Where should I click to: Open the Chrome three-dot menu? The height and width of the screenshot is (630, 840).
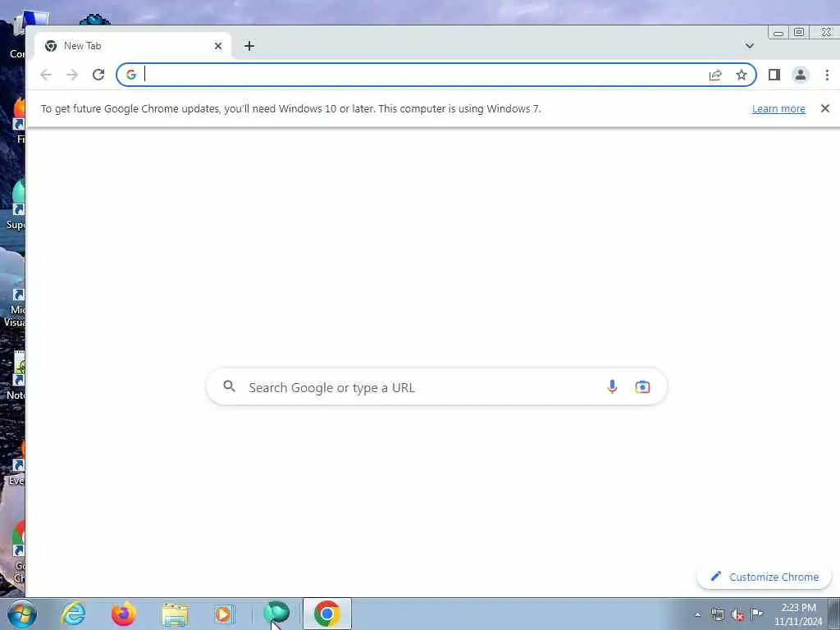coord(827,75)
